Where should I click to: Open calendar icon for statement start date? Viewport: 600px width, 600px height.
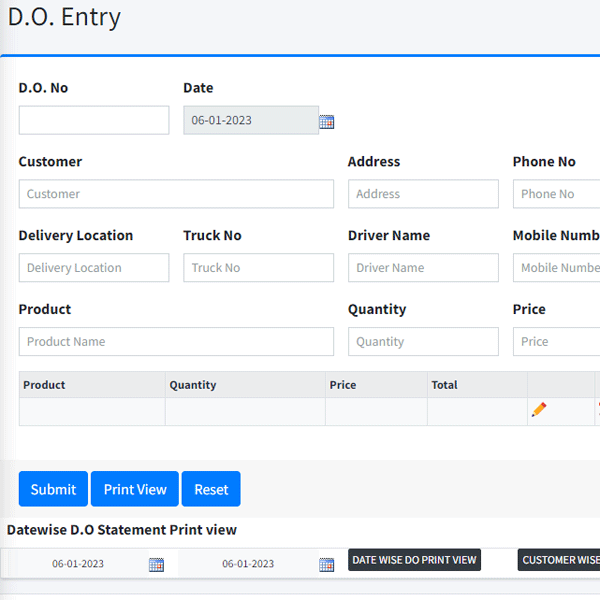156,564
